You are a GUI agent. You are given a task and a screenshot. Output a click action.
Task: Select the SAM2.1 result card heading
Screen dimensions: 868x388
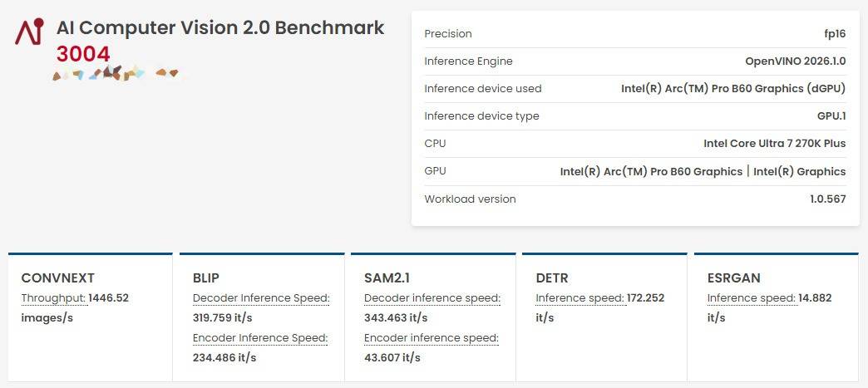(387, 277)
